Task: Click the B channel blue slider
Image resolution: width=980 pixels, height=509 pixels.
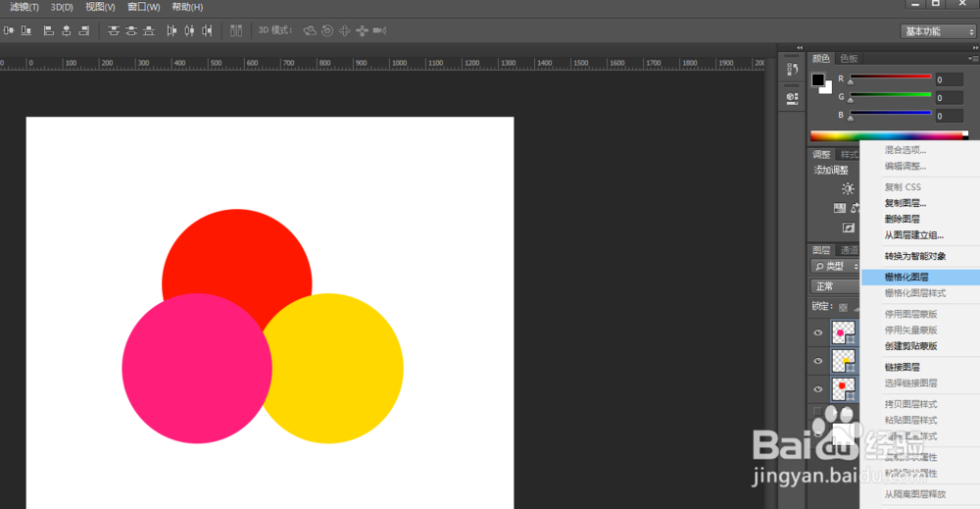Action: coord(891,113)
